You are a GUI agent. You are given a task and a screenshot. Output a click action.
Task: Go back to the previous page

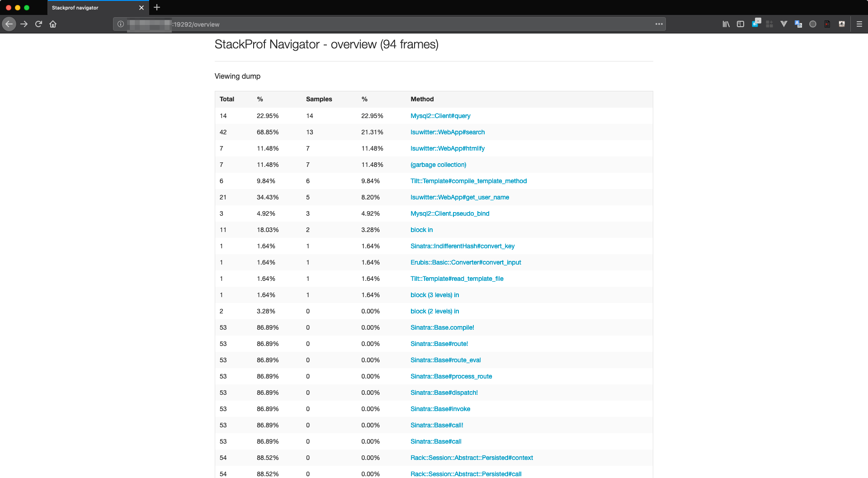click(x=9, y=24)
